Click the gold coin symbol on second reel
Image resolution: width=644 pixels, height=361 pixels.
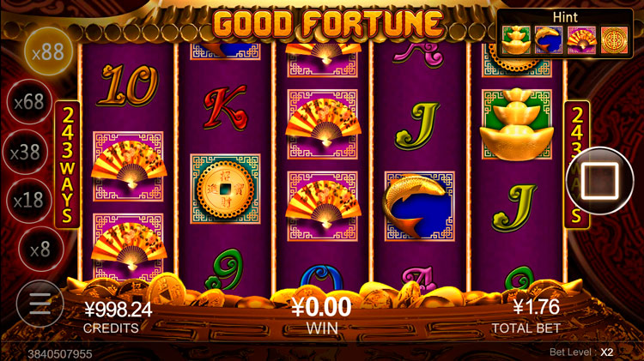[x=225, y=189]
